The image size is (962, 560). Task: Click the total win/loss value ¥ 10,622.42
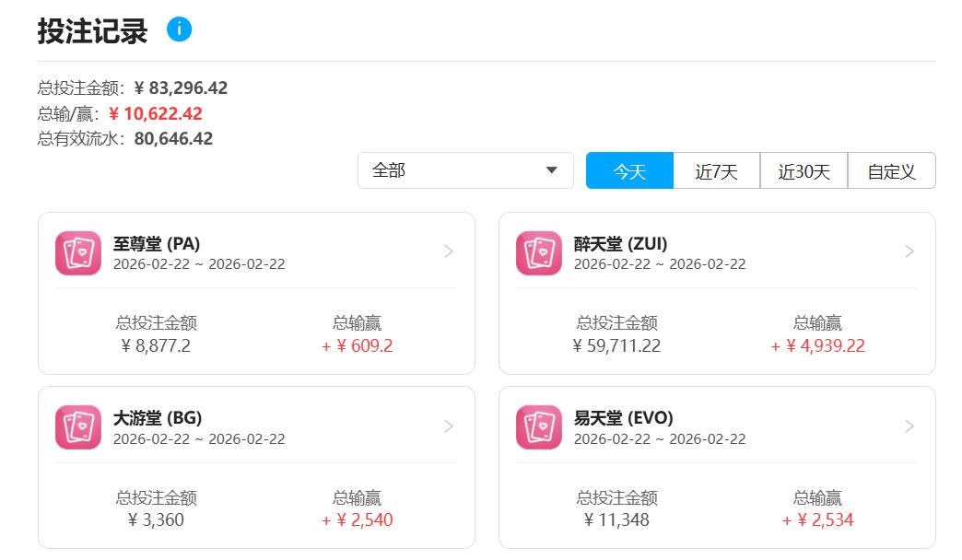tap(155, 114)
